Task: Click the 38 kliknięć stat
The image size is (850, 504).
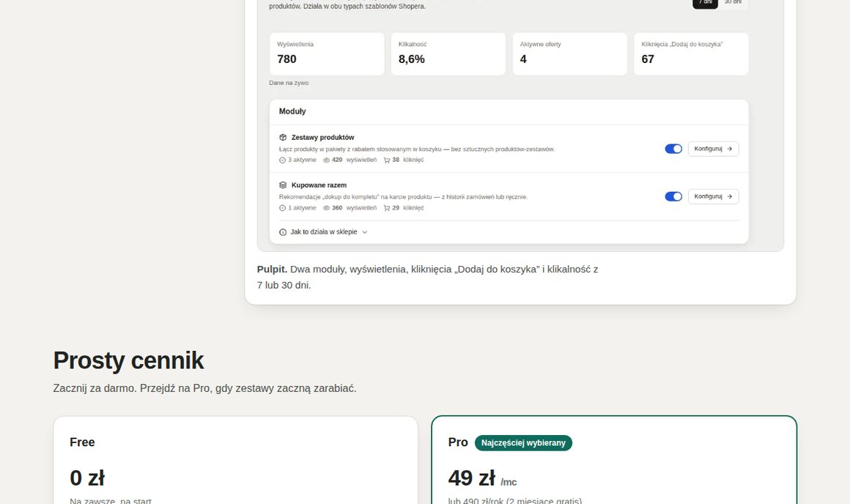Action: pyautogui.click(x=407, y=160)
